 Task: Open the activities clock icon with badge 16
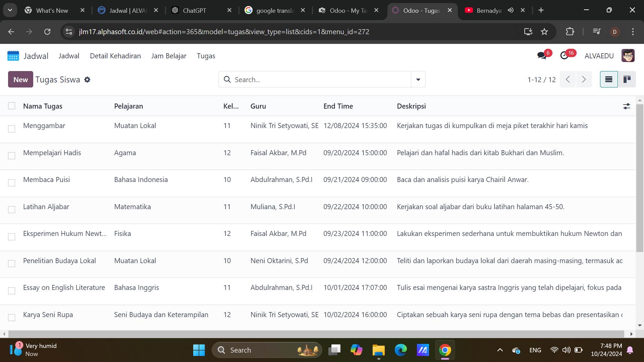pyautogui.click(x=565, y=56)
